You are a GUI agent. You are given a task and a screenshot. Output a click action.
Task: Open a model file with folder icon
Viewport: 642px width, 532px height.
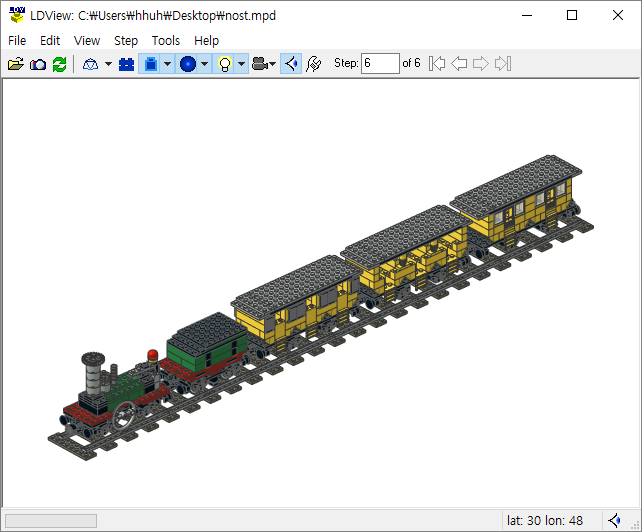tap(16, 64)
